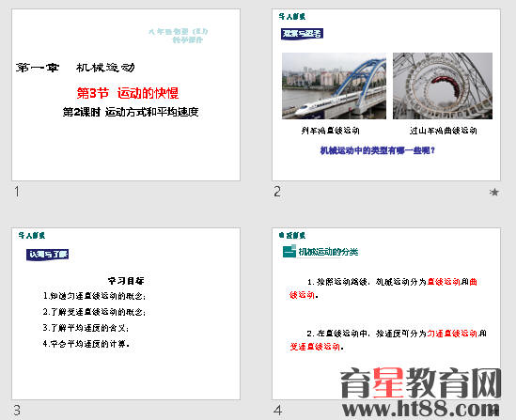
Task: Click slide number 1 label
Action: [17, 192]
